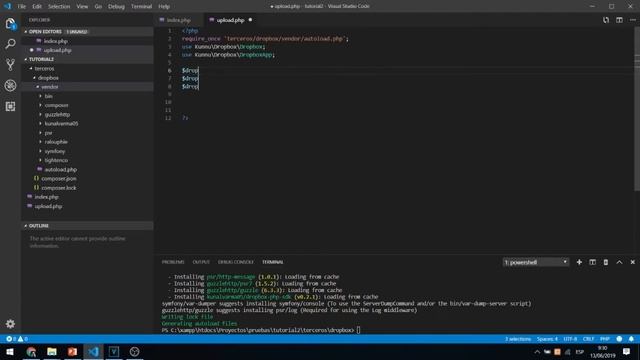Open the Explorer view in activity bar
Screen dimensions: 640x360
pos(10,24)
